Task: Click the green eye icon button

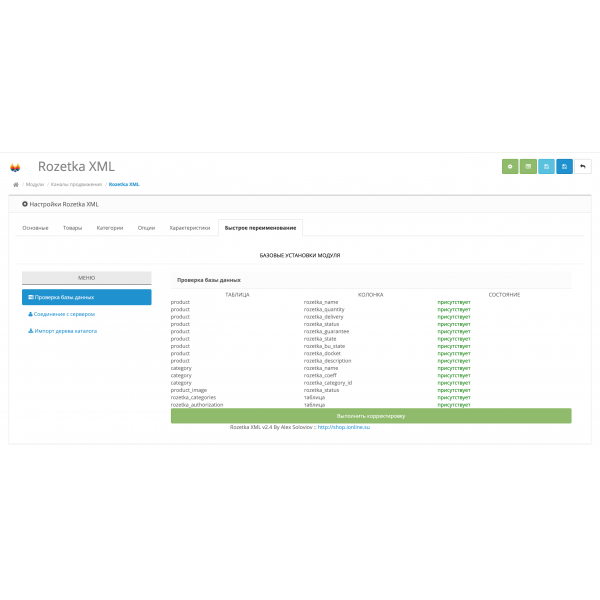Action: [510, 166]
